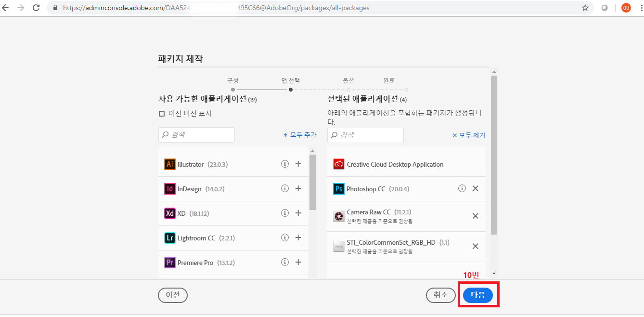This screenshot has width=644, height=317.
Task: Go back in the browser
Action: pyautogui.click(x=6, y=8)
